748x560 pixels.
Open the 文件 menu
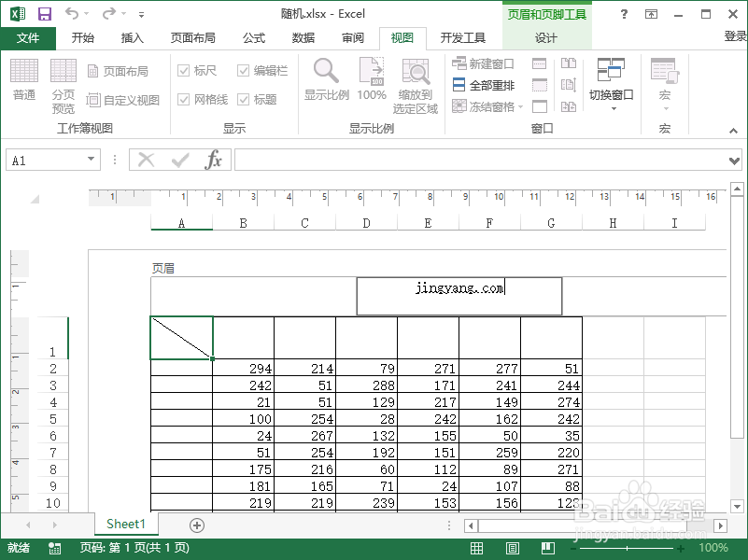point(29,38)
